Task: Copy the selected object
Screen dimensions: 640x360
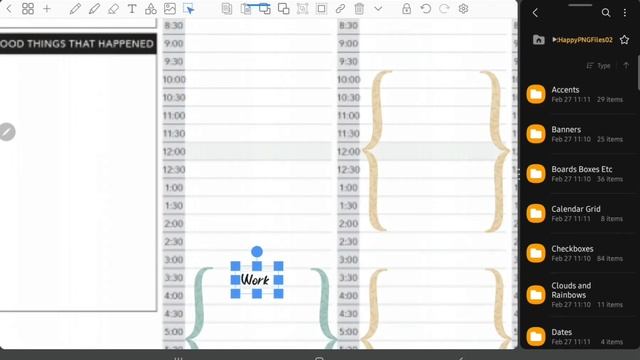Action: pyautogui.click(x=227, y=9)
